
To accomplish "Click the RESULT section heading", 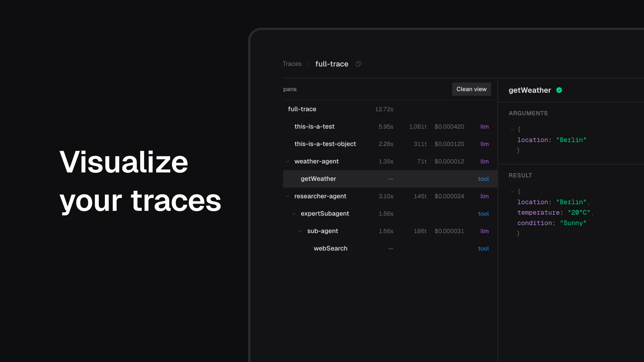I will coord(521,175).
